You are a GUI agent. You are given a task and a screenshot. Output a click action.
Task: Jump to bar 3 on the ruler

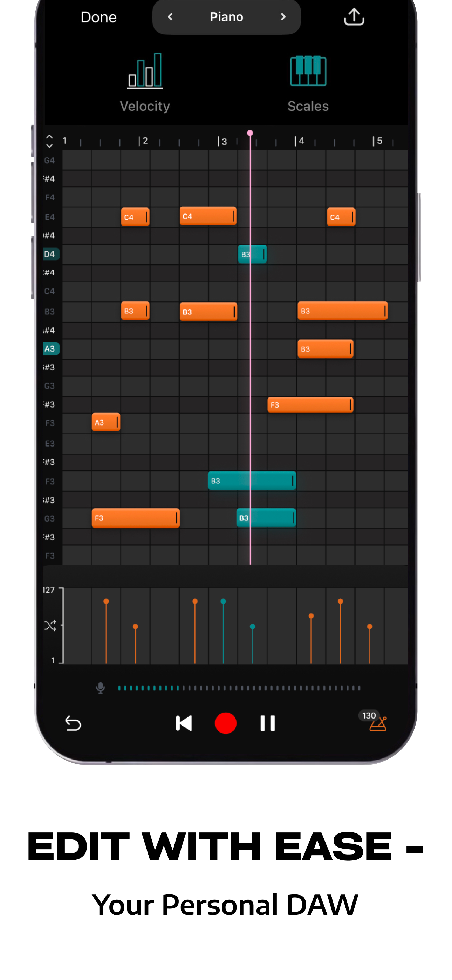[x=222, y=142]
